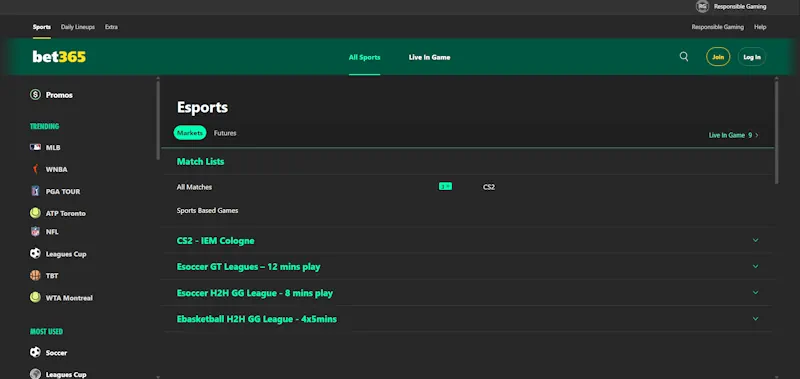Open the Extra tab
The image size is (800, 379).
pos(111,27)
